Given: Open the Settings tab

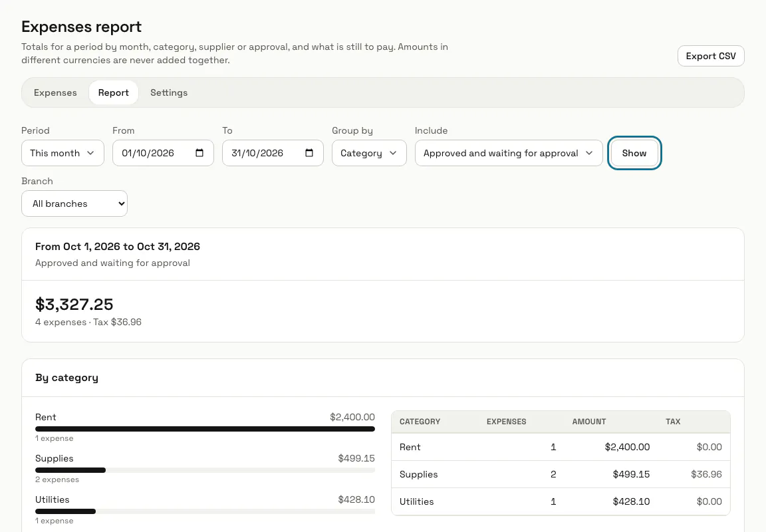Looking at the screenshot, I should click(x=168, y=92).
